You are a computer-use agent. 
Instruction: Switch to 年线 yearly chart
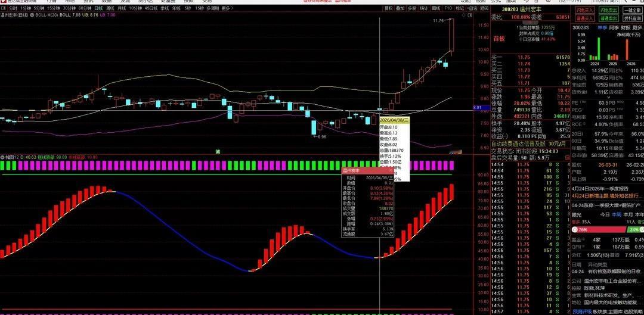click(x=176, y=8)
